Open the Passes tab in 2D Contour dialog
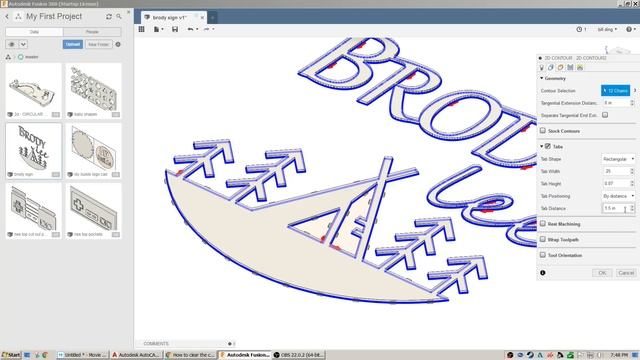This screenshot has width=640, height=360. [x=570, y=67]
